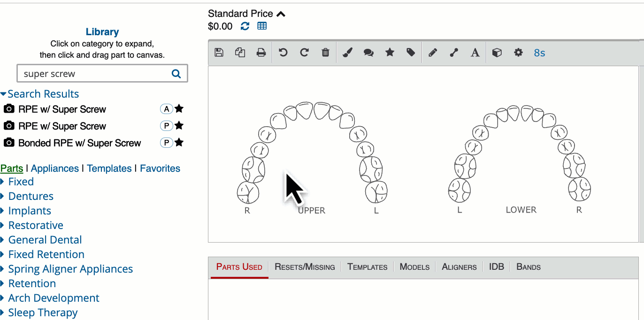Toggle star on first RPE w/ Super Screw
644x320 pixels.
point(179,109)
